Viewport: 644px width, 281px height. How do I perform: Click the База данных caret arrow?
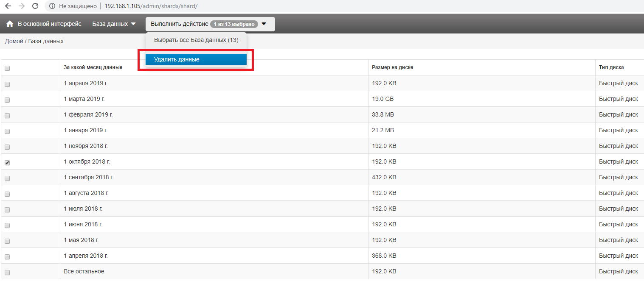click(x=133, y=24)
